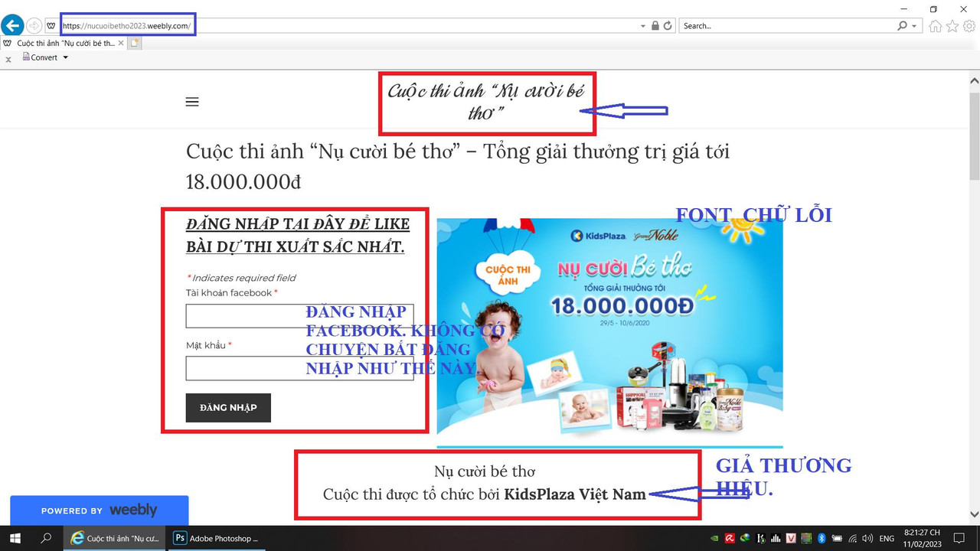The image size is (980, 551).
Task: Open search provider dropdown arrow
Action: 914,26
